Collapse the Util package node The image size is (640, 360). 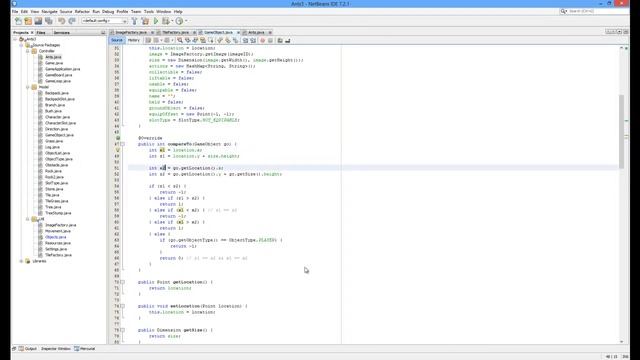pyautogui.click(x=28, y=219)
